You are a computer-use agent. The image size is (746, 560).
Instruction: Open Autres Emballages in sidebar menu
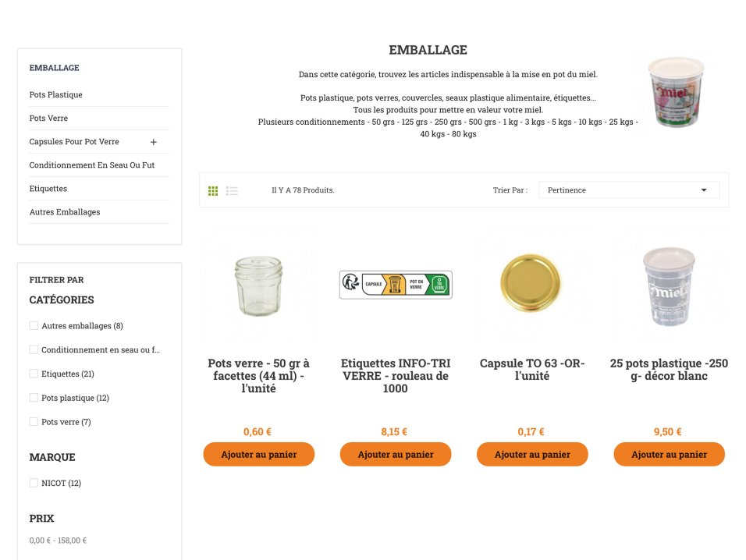coord(65,212)
